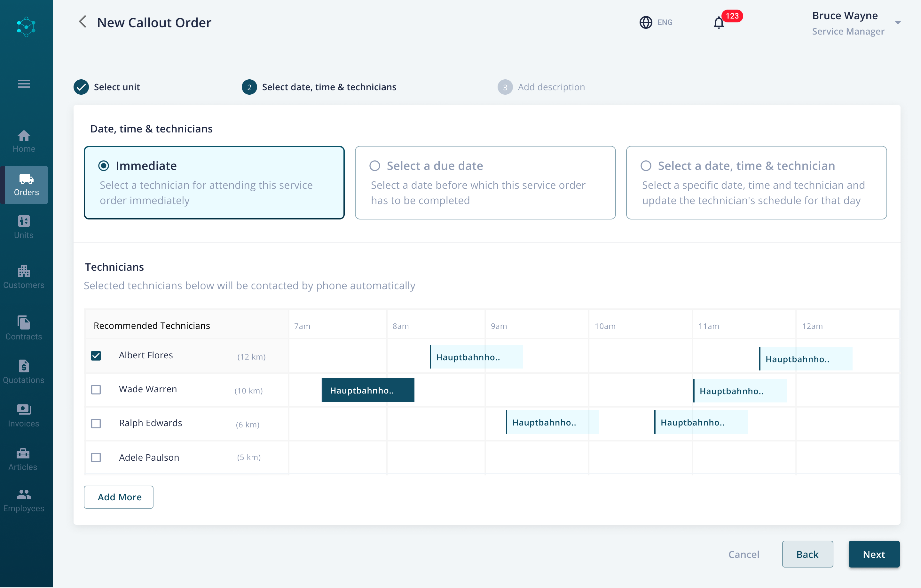Click the Add More button
This screenshot has width=921, height=588.
click(x=118, y=497)
